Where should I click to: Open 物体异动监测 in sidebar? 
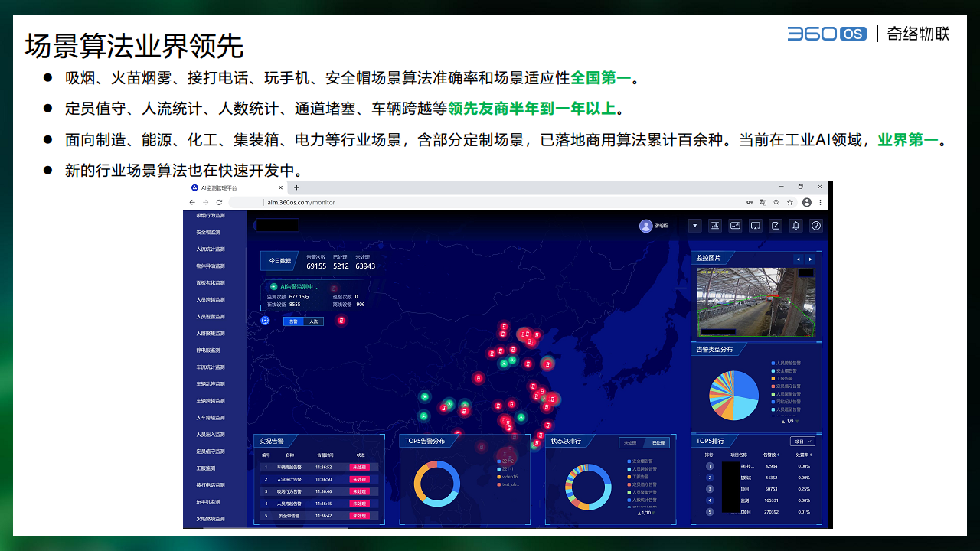[211, 266]
